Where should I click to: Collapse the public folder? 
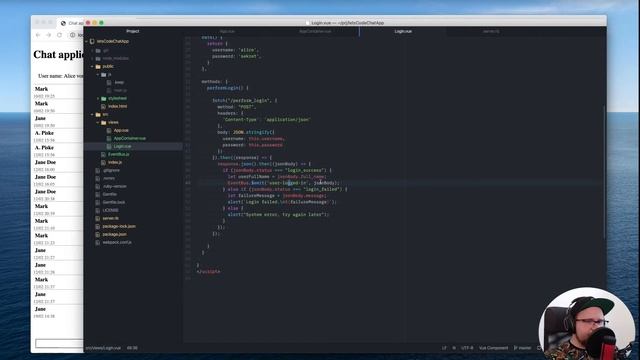(x=92, y=66)
